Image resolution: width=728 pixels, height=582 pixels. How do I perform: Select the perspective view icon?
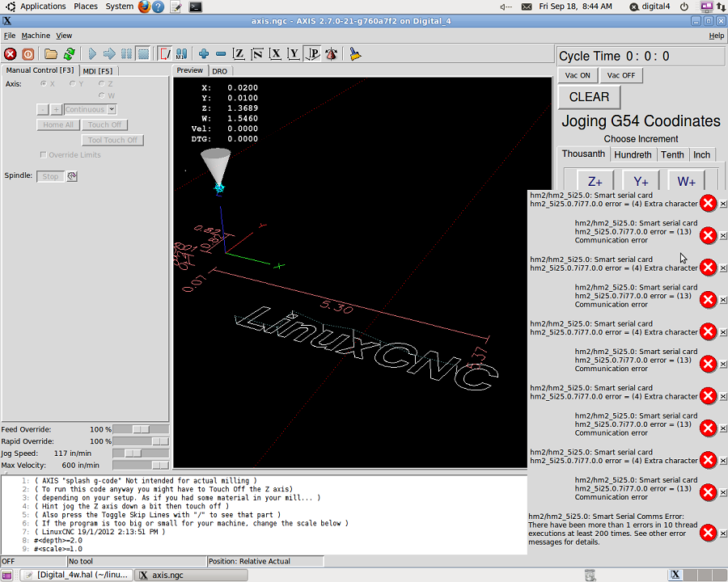[x=313, y=54]
